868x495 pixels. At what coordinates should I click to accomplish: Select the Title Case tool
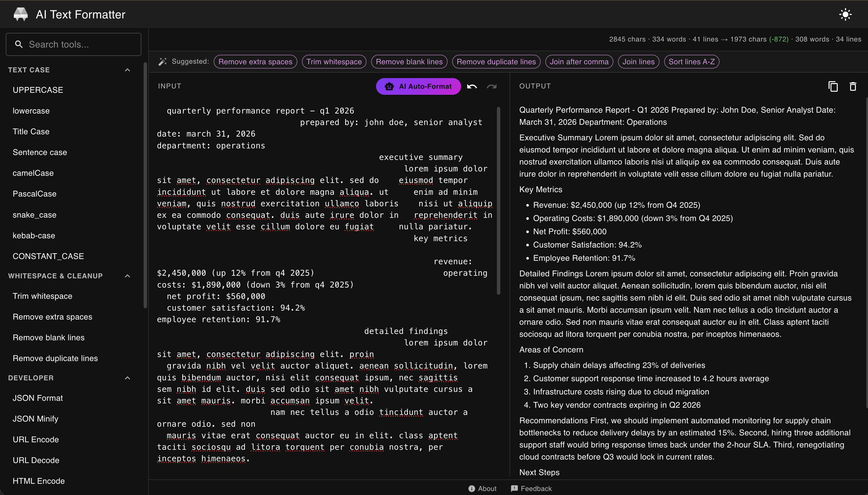pos(31,132)
